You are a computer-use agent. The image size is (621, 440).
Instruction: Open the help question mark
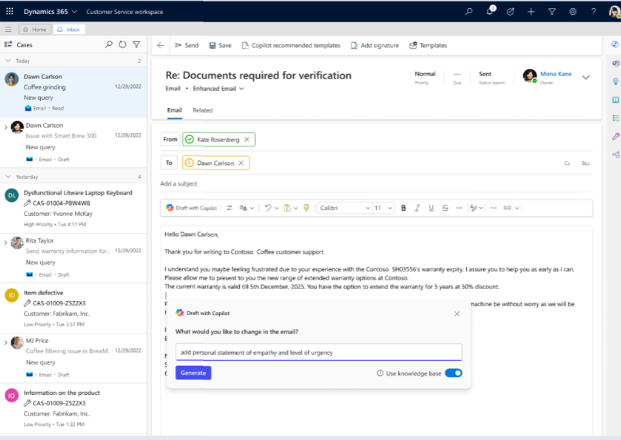pos(593,11)
